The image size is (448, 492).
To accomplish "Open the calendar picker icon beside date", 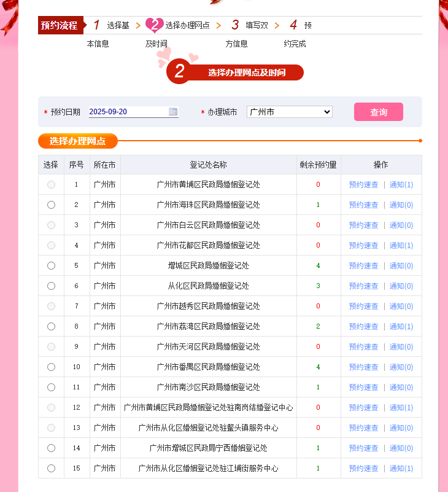I will point(173,112).
